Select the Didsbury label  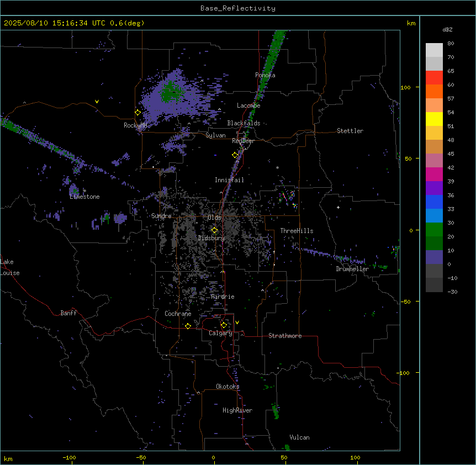[211, 238]
